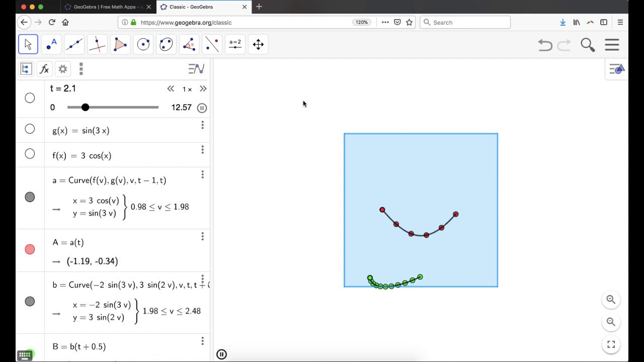Select the Slider a=2 tool
Viewport: 644px width, 362px height.
[x=235, y=44]
